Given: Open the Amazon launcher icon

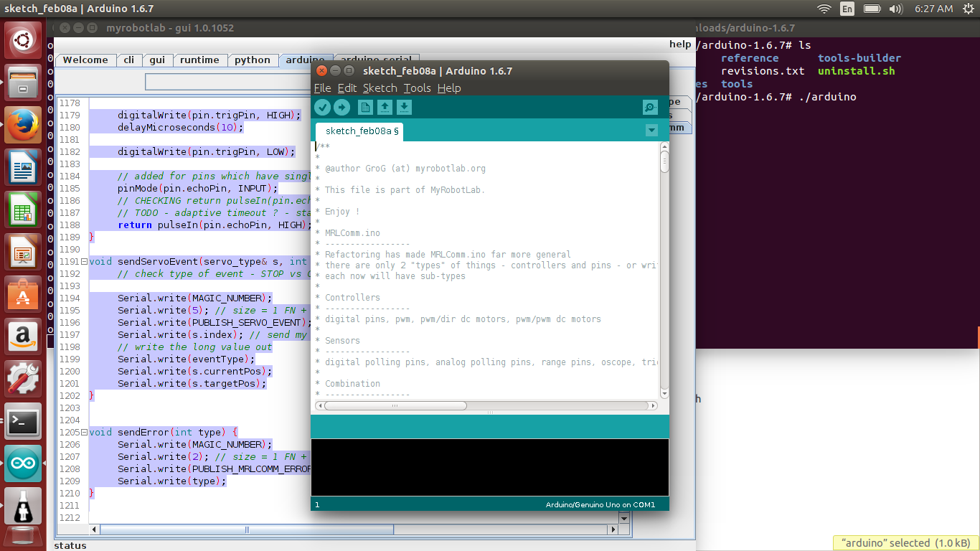Looking at the screenshot, I should point(23,336).
